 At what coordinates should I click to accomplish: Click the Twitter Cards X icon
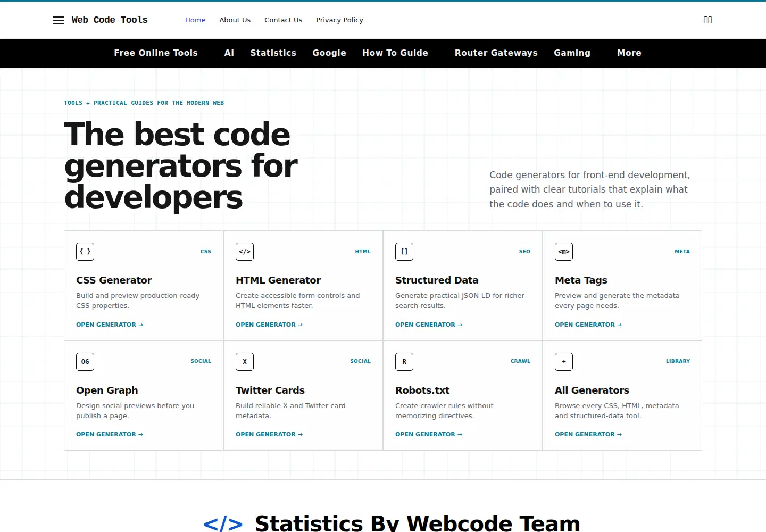coord(245,362)
